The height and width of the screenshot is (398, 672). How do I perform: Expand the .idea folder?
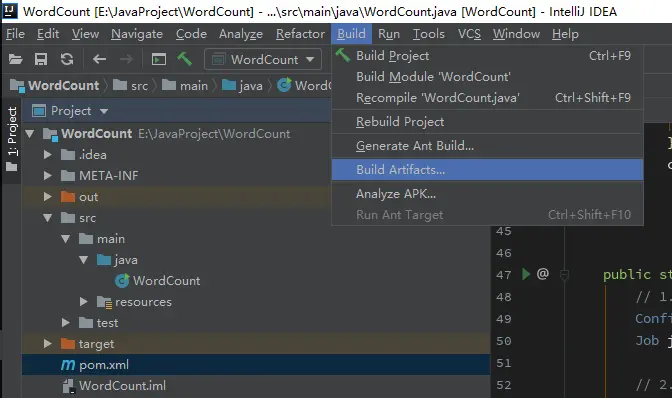[x=48, y=155]
